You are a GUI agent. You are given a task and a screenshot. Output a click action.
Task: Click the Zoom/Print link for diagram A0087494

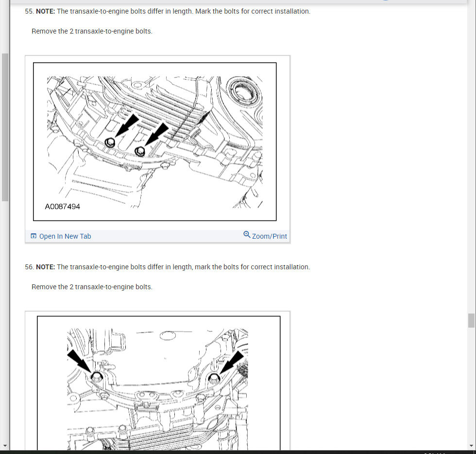coord(265,236)
